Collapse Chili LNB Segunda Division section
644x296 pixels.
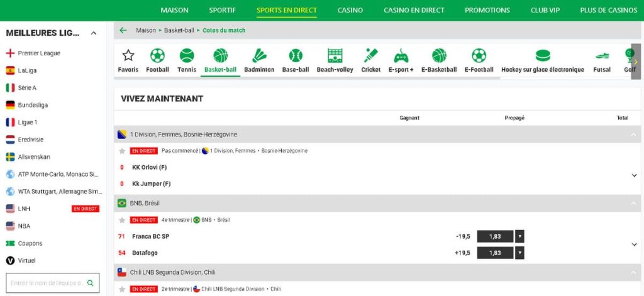634,272
